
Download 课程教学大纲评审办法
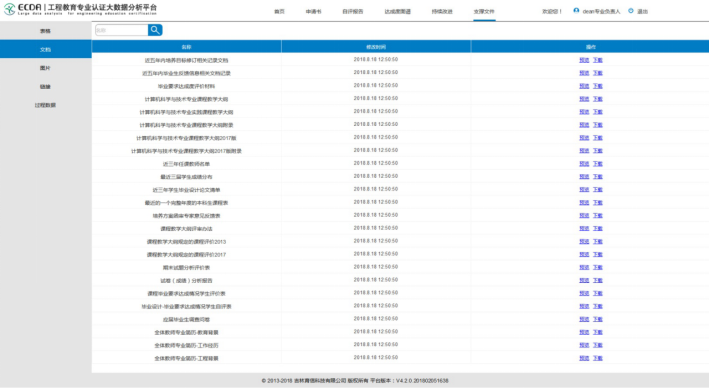point(598,228)
